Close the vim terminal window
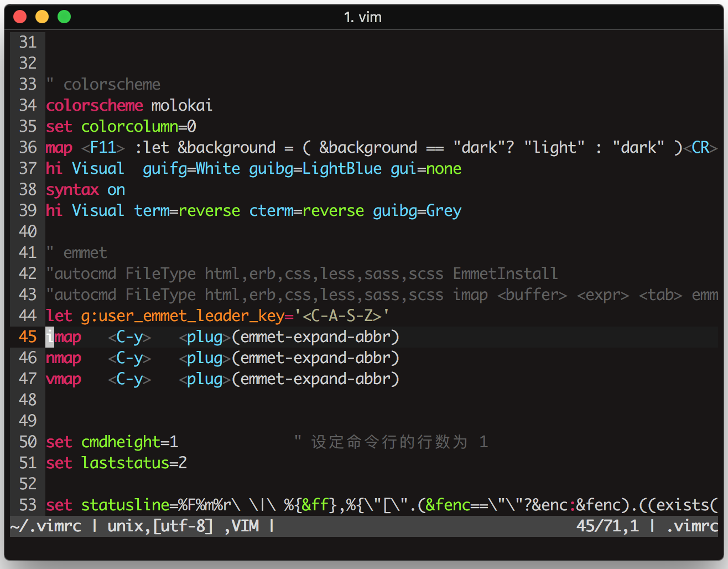The height and width of the screenshot is (569, 728). click(x=20, y=17)
